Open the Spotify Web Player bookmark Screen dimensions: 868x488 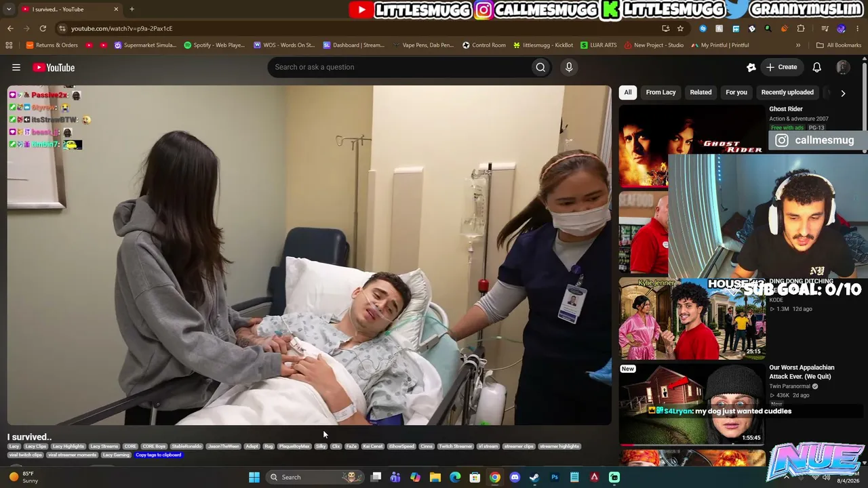coord(214,45)
